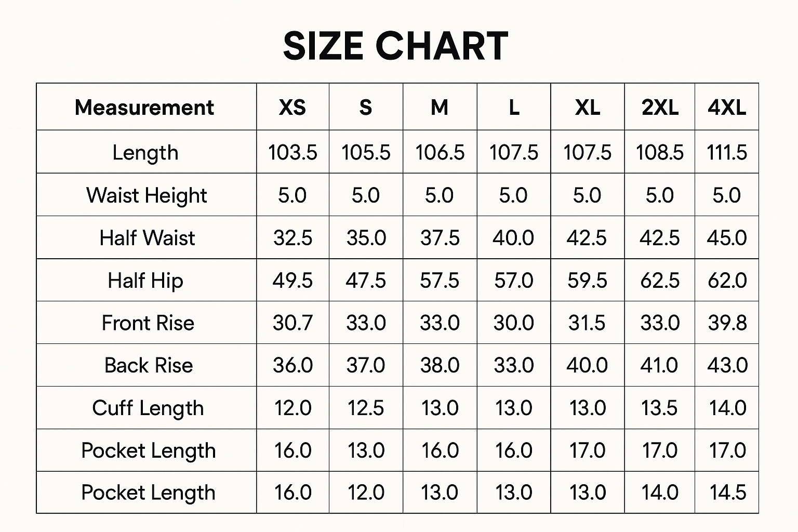
Task: Select the Front Rise row label
Action: click(148, 323)
